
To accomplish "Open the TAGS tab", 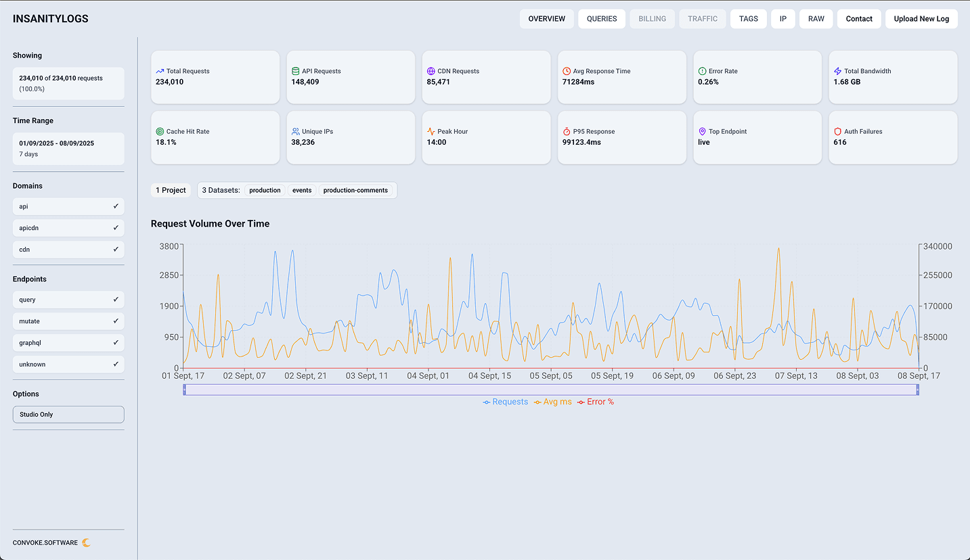I will coord(748,19).
